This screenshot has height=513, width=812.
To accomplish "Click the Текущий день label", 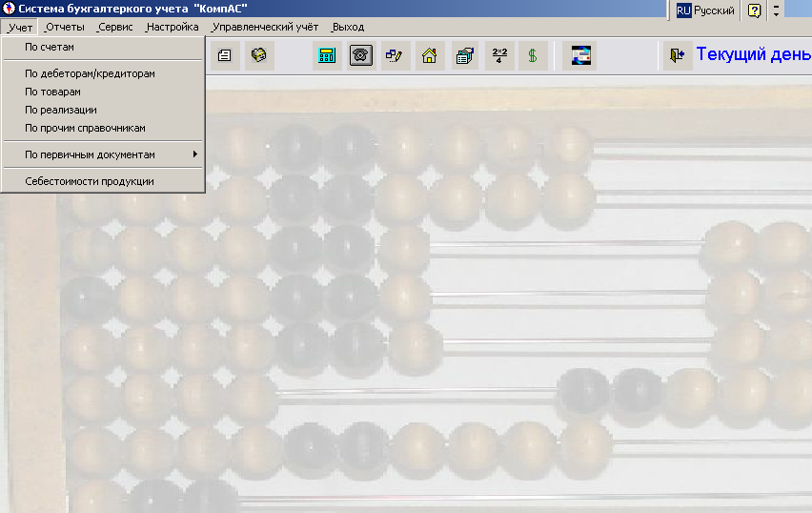I will [753, 54].
